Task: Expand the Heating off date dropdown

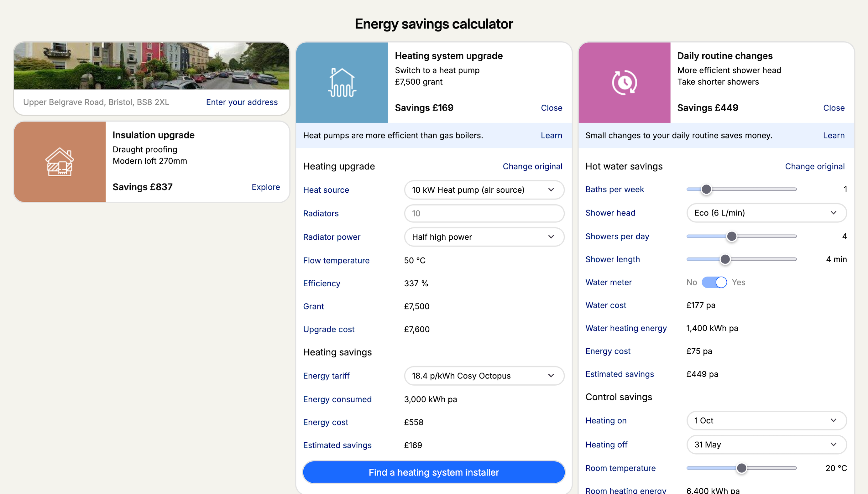Action: 766,445
